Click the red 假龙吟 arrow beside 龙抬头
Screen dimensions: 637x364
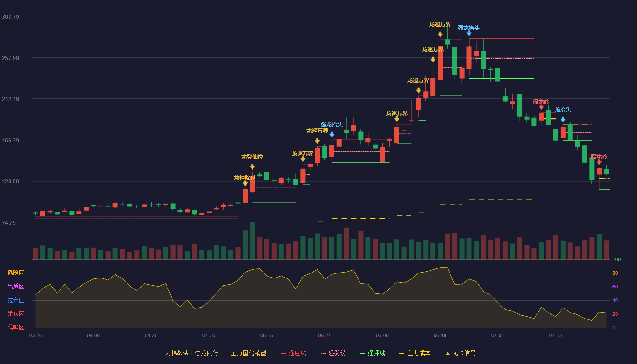pos(541,107)
